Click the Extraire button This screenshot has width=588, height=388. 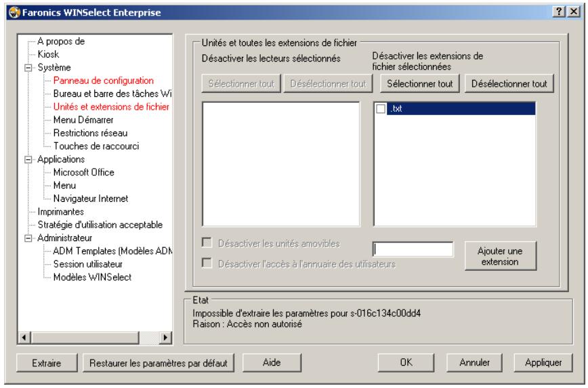pos(47,363)
